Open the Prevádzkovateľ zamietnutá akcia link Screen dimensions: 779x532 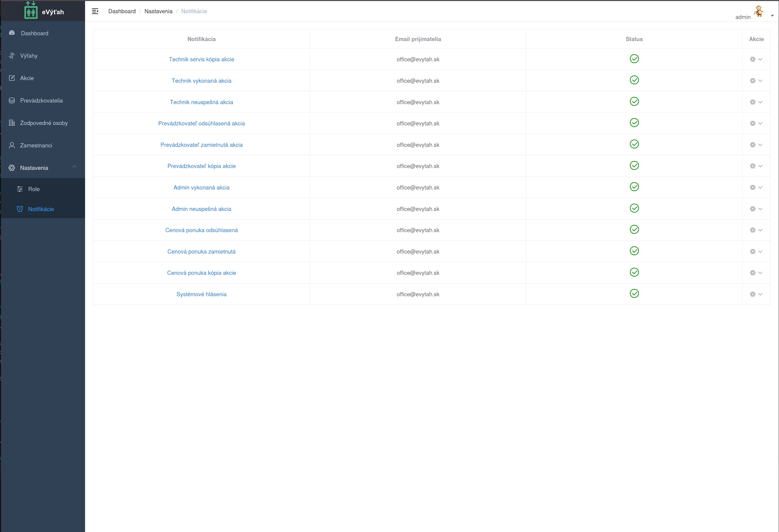[x=201, y=145]
